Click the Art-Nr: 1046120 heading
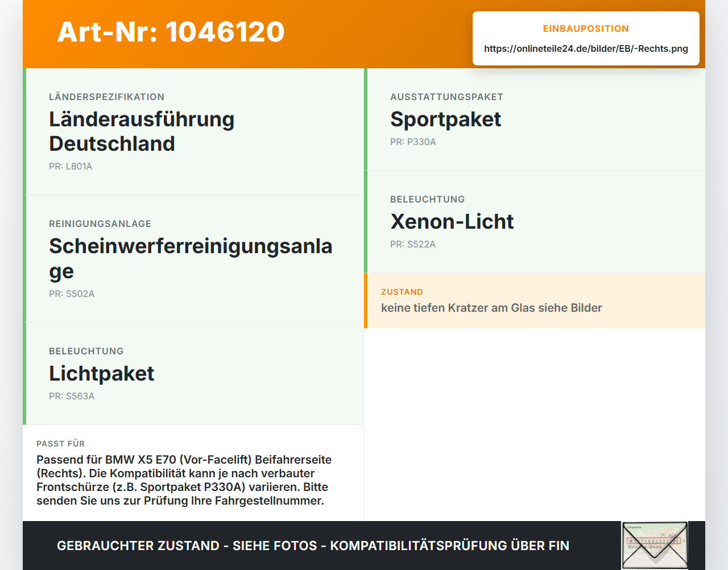This screenshot has width=728, height=570. pyautogui.click(x=171, y=32)
